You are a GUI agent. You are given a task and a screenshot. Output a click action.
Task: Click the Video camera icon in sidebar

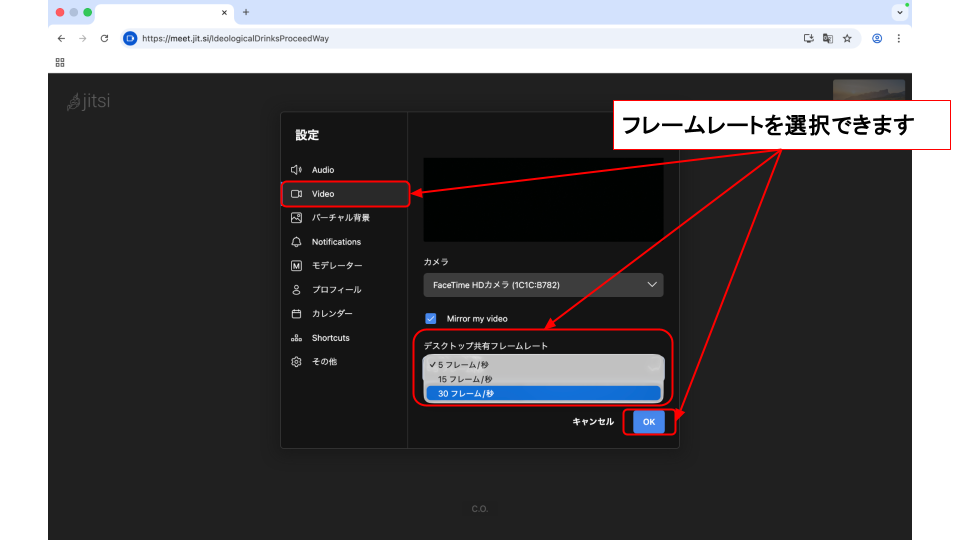click(296, 194)
